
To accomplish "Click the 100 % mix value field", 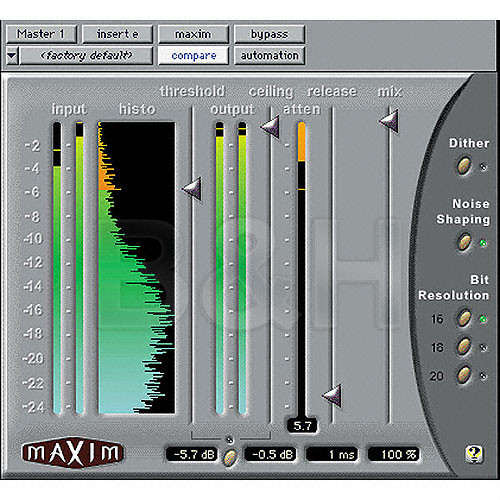I will pyautogui.click(x=394, y=454).
